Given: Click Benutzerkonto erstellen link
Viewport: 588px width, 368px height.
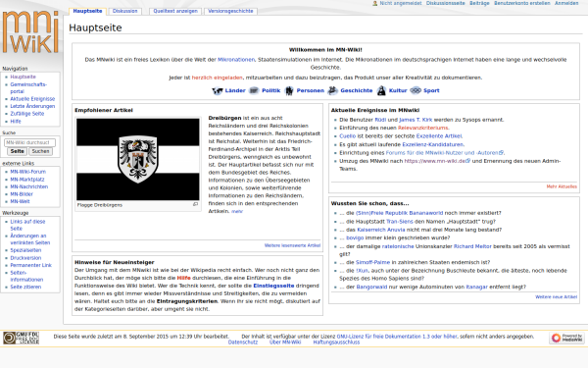Looking at the screenshot, I should (x=521, y=3).
